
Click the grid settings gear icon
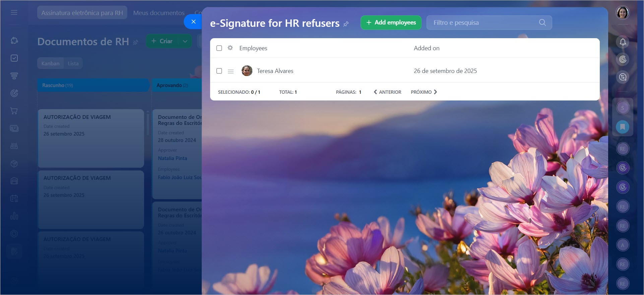pyautogui.click(x=230, y=48)
